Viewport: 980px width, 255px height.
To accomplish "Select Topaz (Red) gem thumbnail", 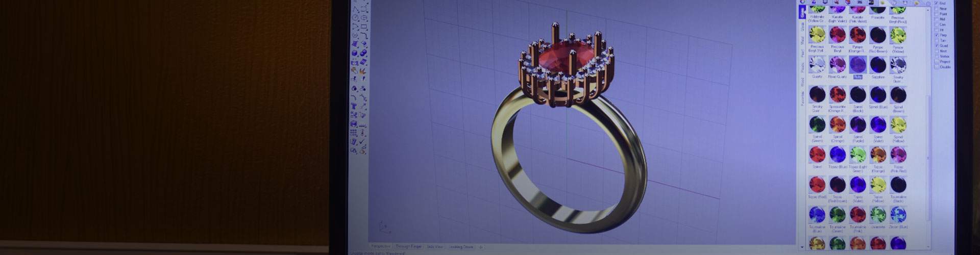I will [817, 184].
